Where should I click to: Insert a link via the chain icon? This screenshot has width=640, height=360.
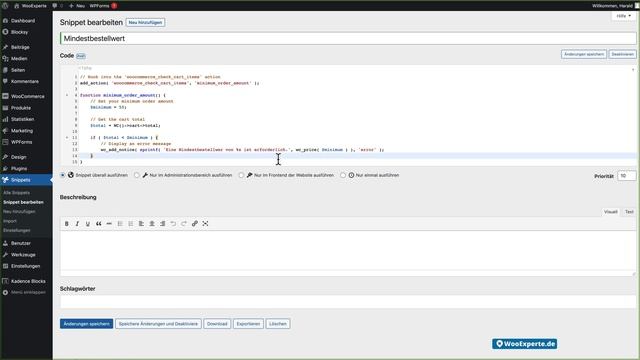[x=195, y=224]
